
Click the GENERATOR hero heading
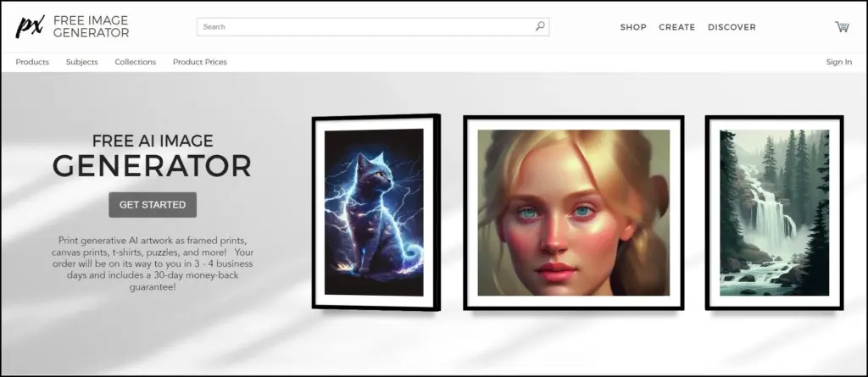(153, 166)
